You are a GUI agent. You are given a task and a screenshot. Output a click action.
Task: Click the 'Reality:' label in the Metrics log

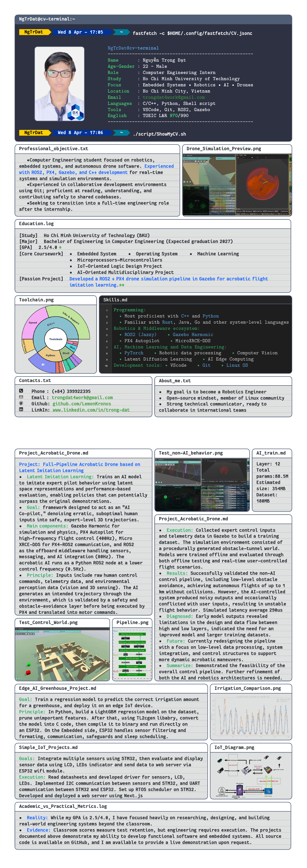point(37,818)
